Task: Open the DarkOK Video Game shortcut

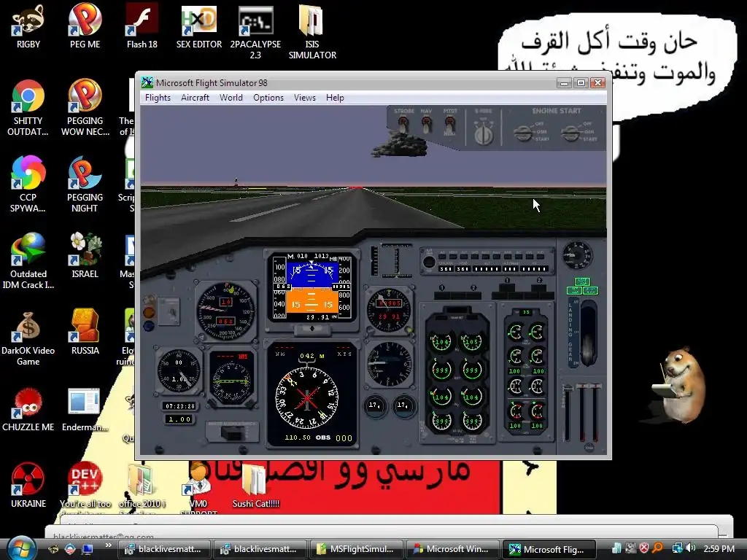Action: (28, 338)
